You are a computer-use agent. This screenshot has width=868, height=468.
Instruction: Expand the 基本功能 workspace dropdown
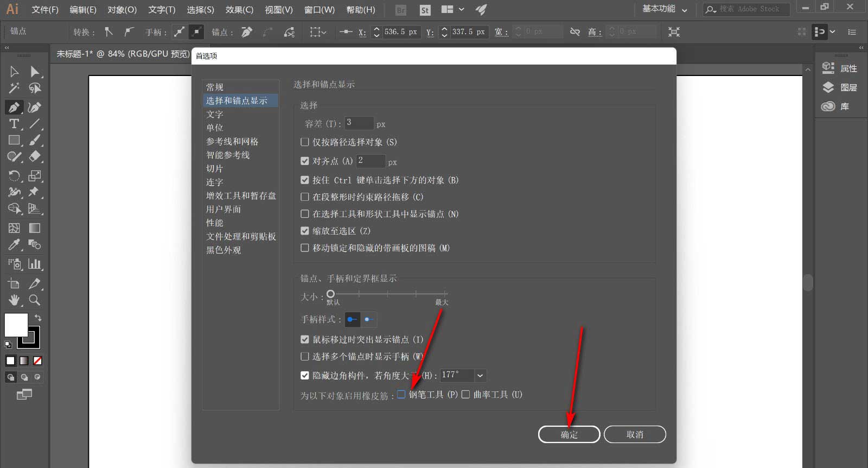[x=665, y=9]
